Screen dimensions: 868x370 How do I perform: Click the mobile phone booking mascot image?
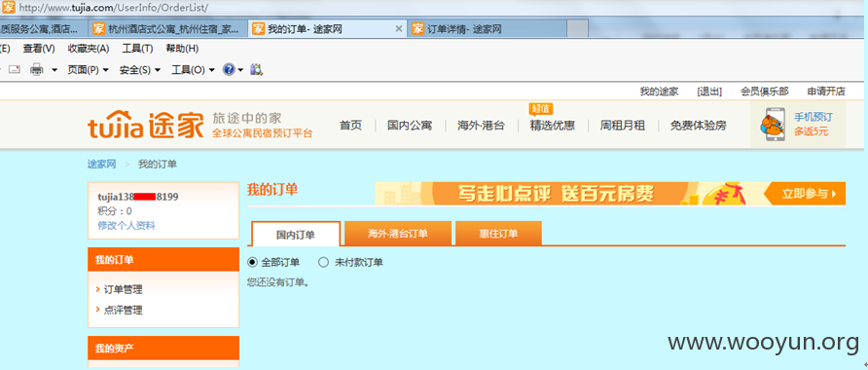pyautogui.click(x=774, y=126)
